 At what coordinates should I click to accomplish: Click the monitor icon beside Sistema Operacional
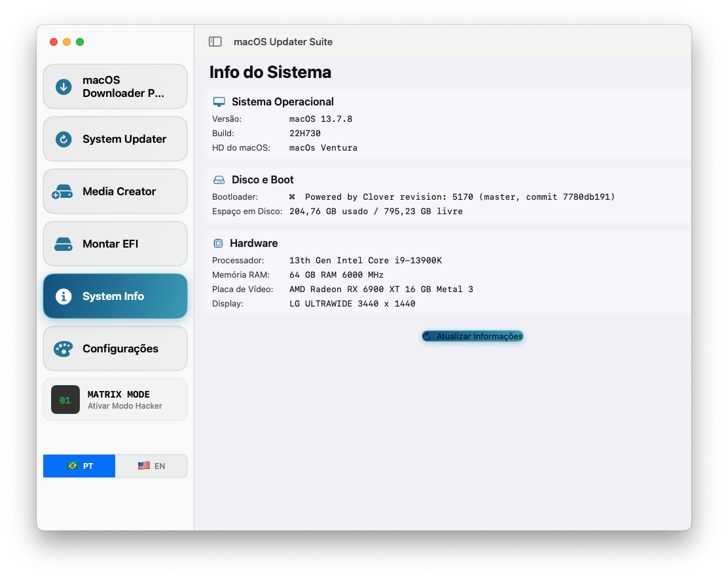pos(219,102)
